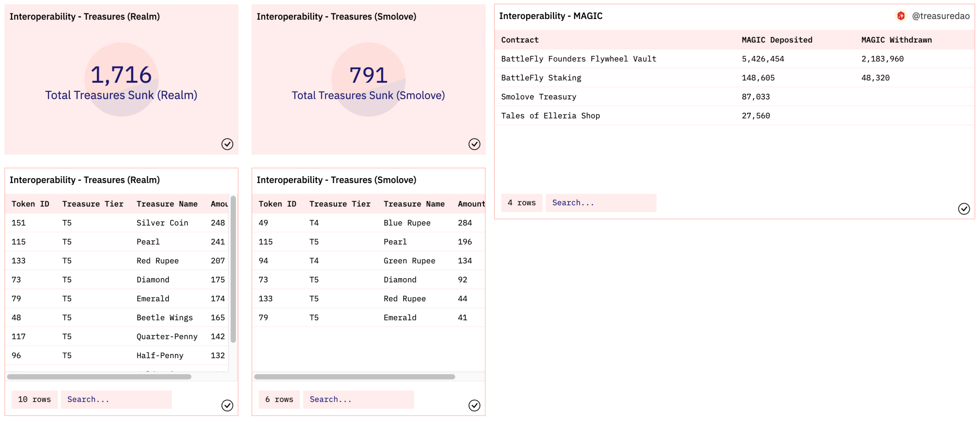Click the checkmark icon in MAGIC table panel

[964, 209]
